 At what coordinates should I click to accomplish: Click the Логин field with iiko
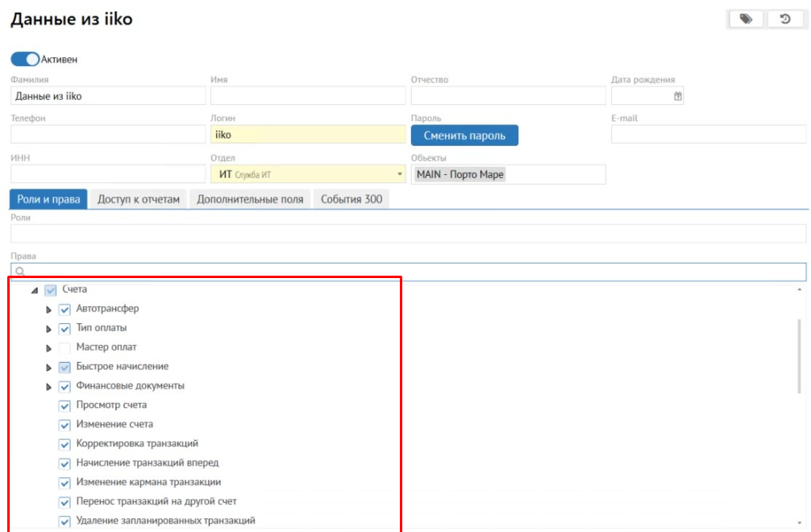pyautogui.click(x=308, y=135)
